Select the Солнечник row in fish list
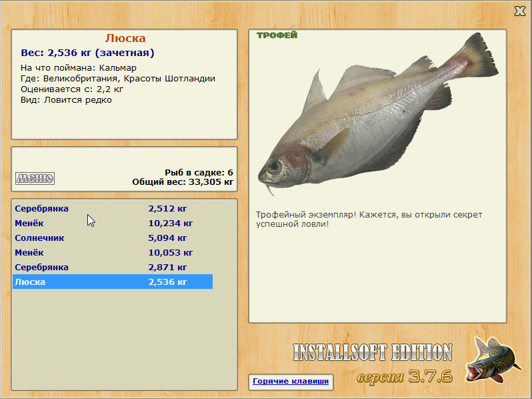The image size is (532, 399). point(113,238)
